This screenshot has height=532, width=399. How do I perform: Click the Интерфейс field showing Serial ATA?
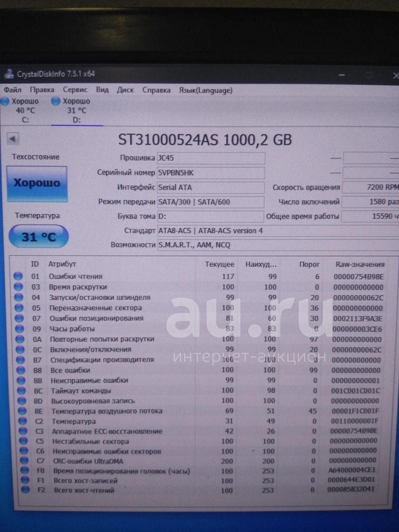pyautogui.click(x=211, y=187)
